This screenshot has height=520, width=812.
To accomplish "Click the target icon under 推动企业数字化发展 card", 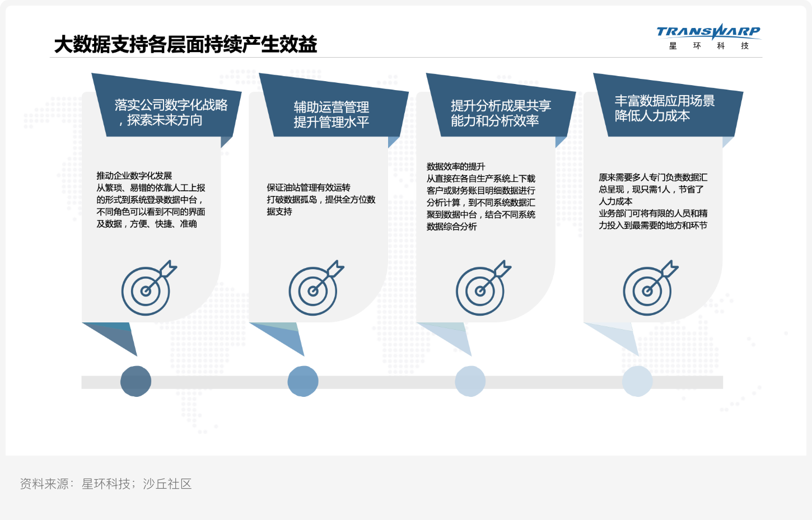I will point(149,288).
